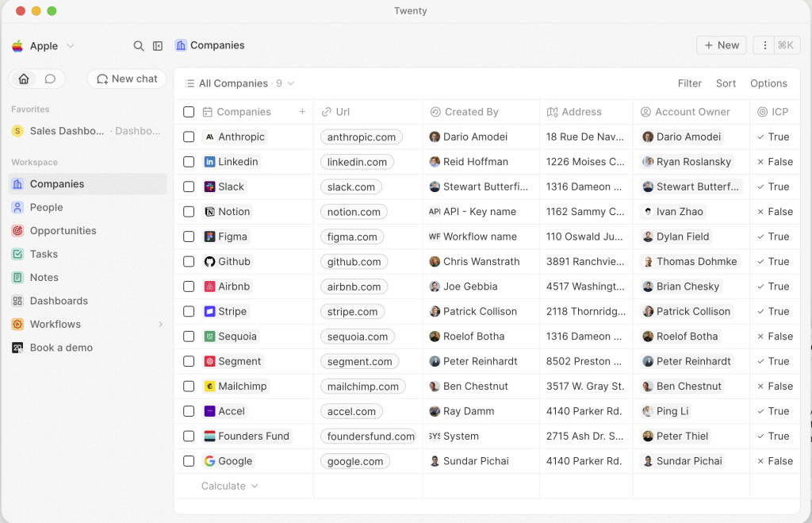Click the Google company logo icon
Image resolution: width=812 pixels, height=523 pixels.
pyautogui.click(x=209, y=461)
